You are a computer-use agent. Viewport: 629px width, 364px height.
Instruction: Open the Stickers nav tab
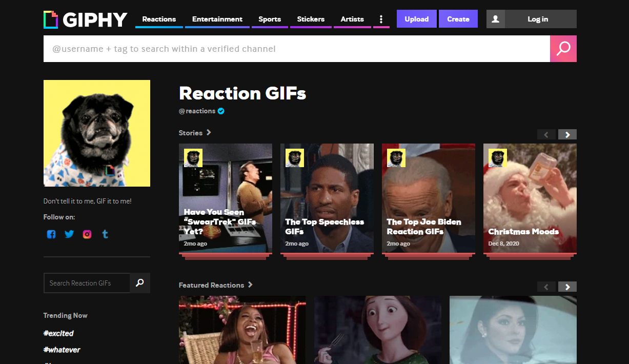(311, 19)
